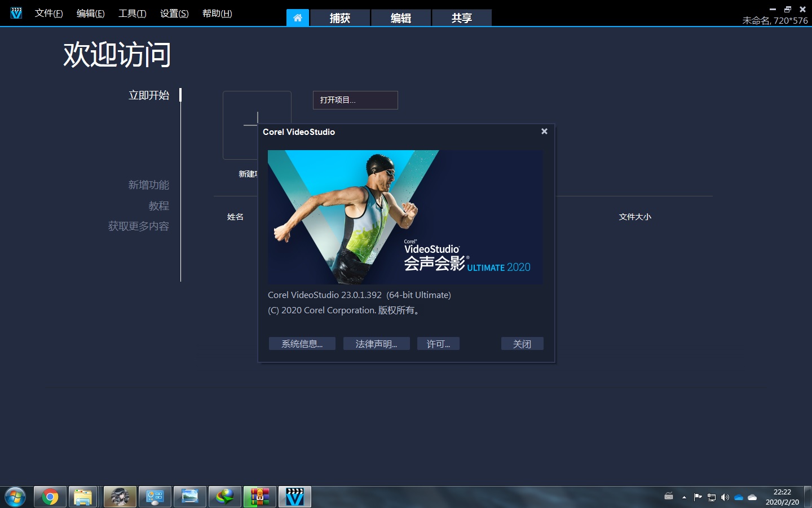
Task: Click the 打开项目... button
Action: point(355,100)
